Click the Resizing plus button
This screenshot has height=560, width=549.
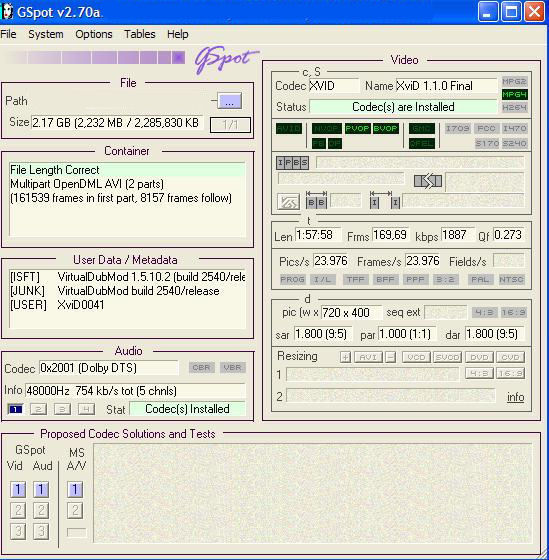point(345,357)
